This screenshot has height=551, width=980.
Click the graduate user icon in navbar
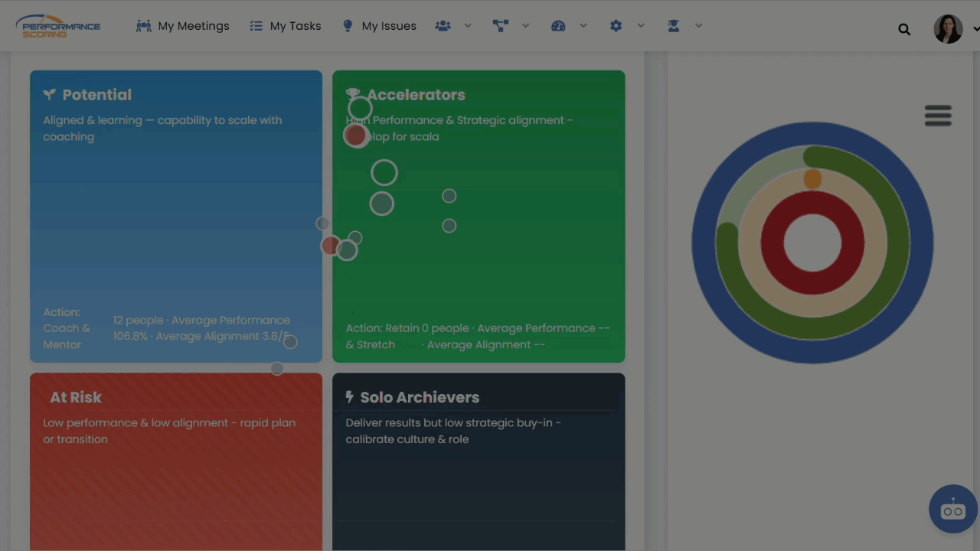point(674,26)
